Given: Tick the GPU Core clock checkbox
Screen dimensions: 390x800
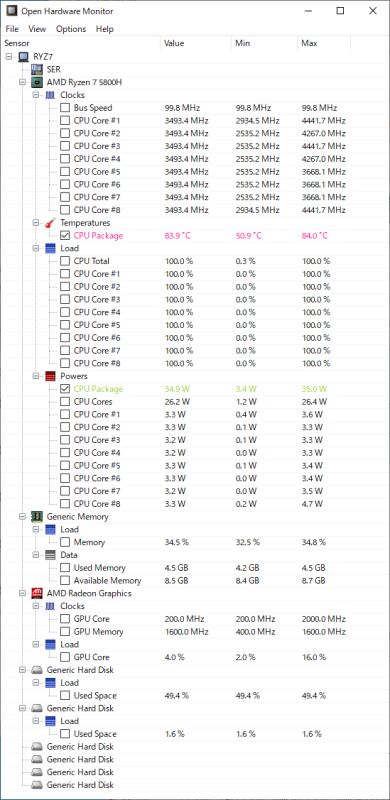Looking at the screenshot, I should click(65, 619).
